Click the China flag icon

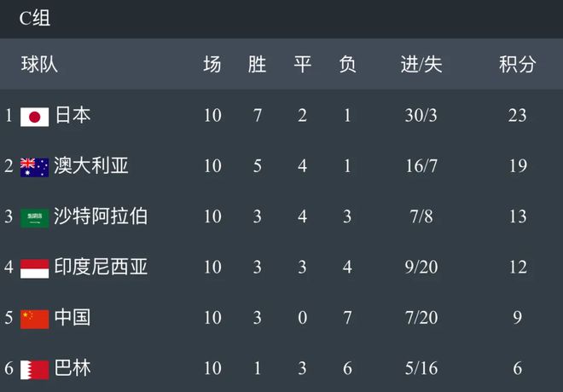click(x=34, y=319)
